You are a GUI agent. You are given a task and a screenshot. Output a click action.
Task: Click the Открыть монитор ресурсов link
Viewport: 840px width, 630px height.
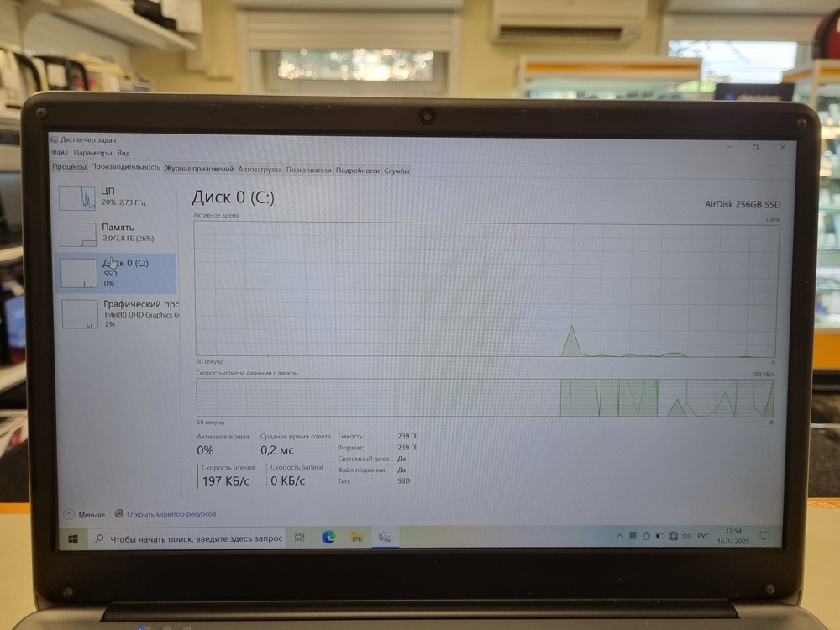tap(171, 513)
